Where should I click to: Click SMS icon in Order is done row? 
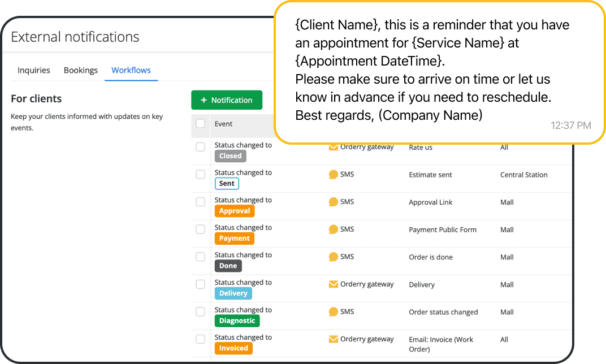[334, 257]
